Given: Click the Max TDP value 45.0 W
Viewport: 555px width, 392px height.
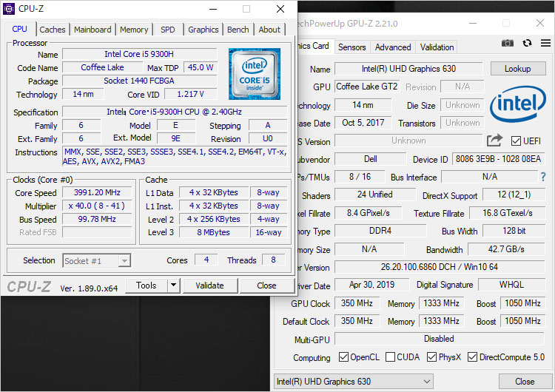Looking at the screenshot, I should click(x=201, y=67).
